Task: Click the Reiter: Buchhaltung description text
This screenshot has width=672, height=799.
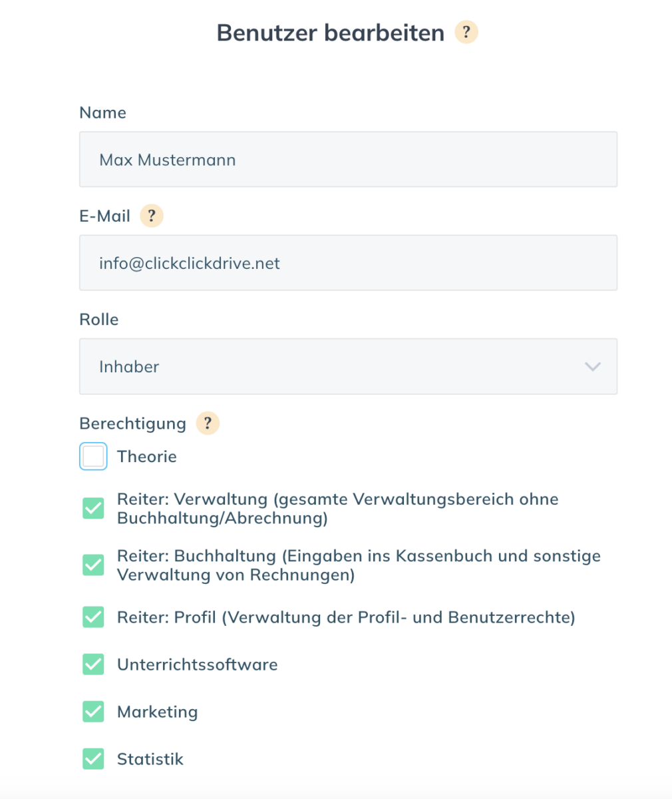Action: 359,565
